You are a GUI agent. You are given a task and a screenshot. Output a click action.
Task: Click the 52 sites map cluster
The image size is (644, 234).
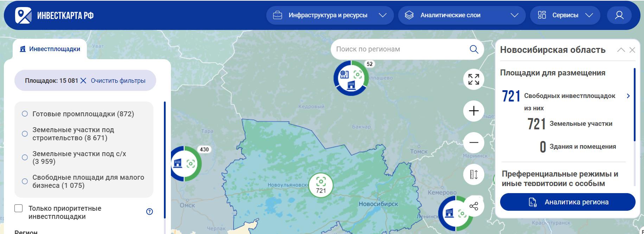pyautogui.click(x=351, y=78)
